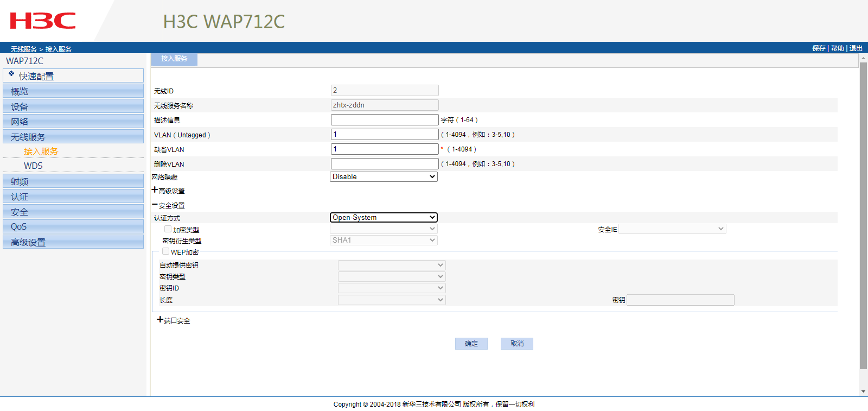Viewport: 868px width, 411px height.
Task: Click the WAP712C sidebar device label
Action: coord(24,61)
